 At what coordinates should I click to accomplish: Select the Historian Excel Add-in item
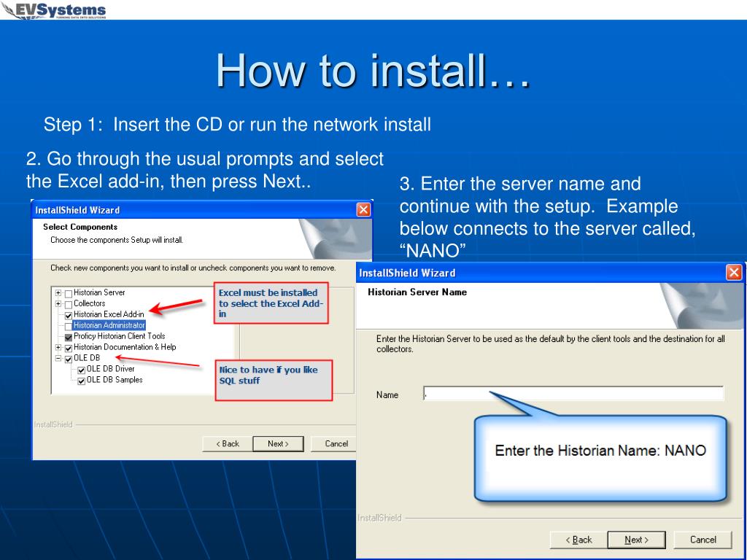[x=109, y=314]
